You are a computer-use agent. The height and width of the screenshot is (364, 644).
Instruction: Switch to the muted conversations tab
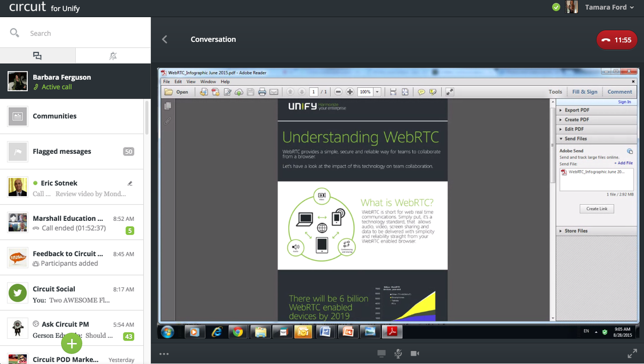click(113, 56)
